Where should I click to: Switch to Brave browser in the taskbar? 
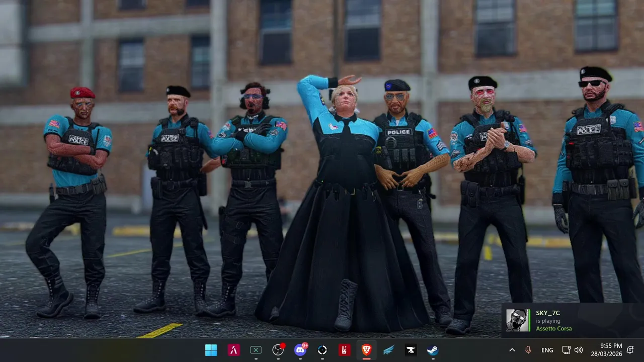367,350
